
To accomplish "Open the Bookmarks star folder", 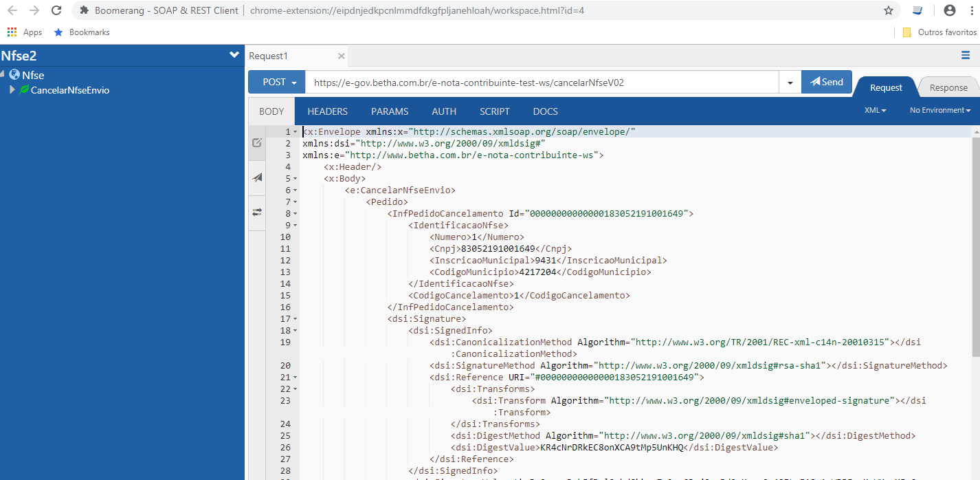I will coord(82,32).
